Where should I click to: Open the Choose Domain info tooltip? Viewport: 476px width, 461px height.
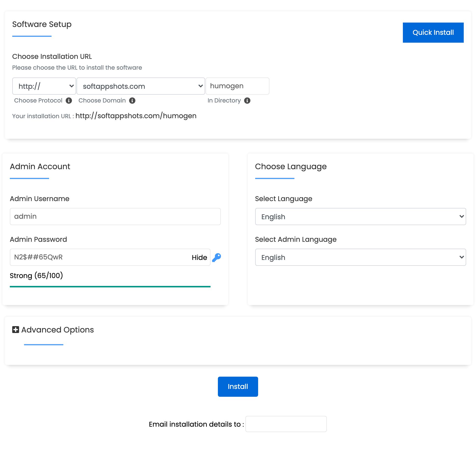pyautogui.click(x=132, y=101)
